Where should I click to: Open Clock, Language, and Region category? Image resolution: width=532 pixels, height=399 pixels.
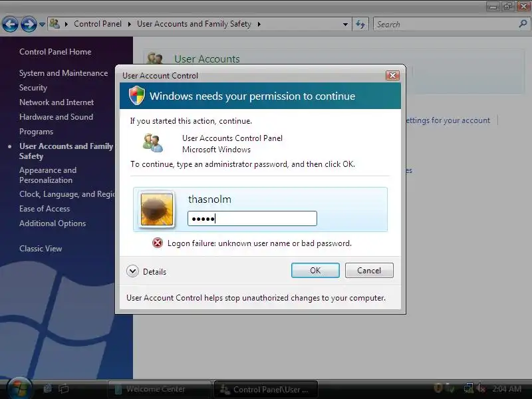pos(67,194)
